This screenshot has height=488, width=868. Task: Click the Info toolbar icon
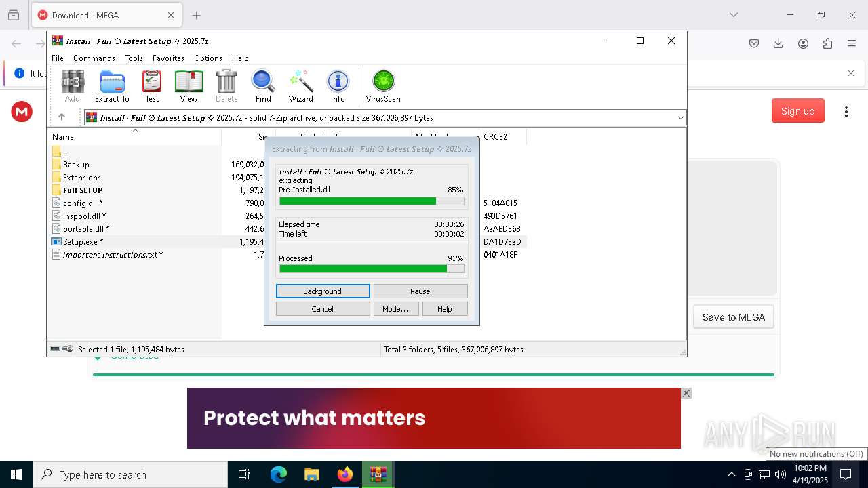click(338, 87)
